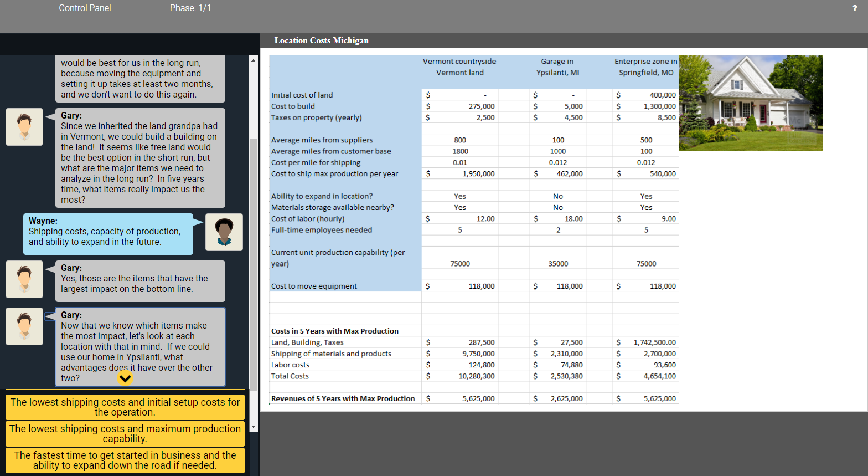Click the 'Costs in 5 Years with Max Production' heading
This screenshot has width=868, height=476.
[335, 331]
